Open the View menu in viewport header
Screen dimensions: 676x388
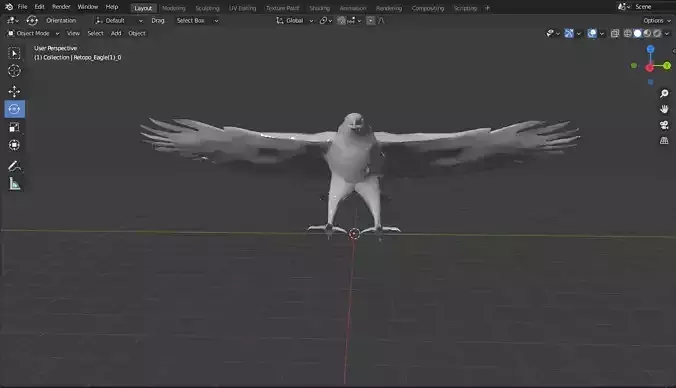(73, 33)
